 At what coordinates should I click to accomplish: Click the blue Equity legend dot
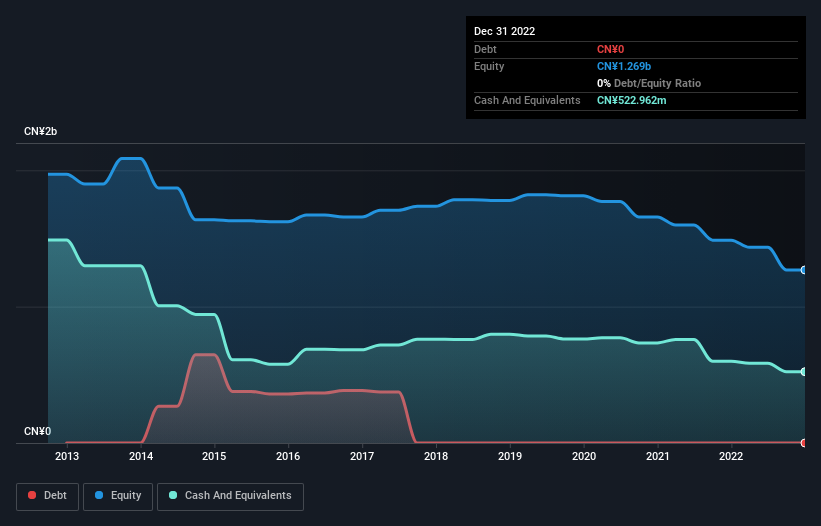(x=99, y=495)
